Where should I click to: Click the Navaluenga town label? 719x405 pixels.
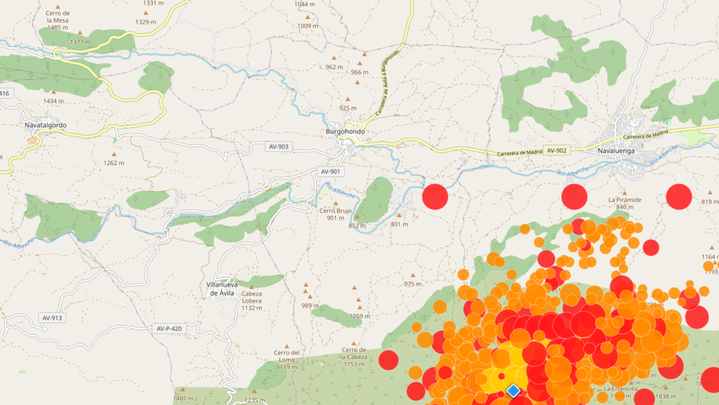pos(616,150)
